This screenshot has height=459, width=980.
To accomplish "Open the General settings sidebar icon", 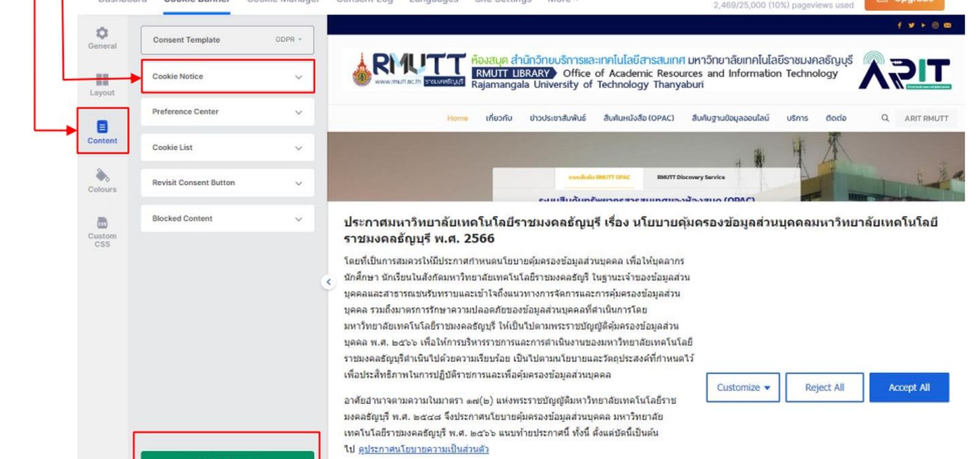I will (x=102, y=37).
